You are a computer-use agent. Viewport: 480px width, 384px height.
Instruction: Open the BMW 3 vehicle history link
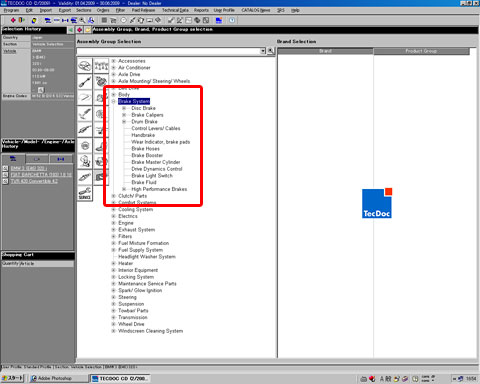(28, 168)
